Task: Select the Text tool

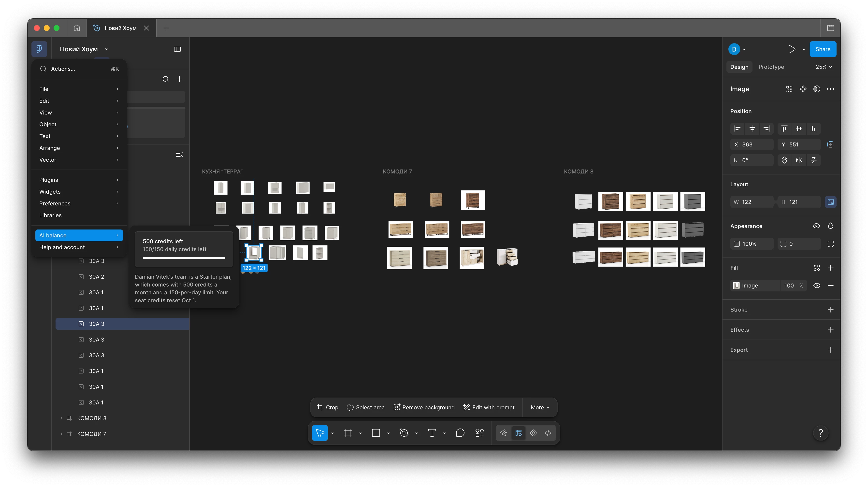Action: (432, 433)
